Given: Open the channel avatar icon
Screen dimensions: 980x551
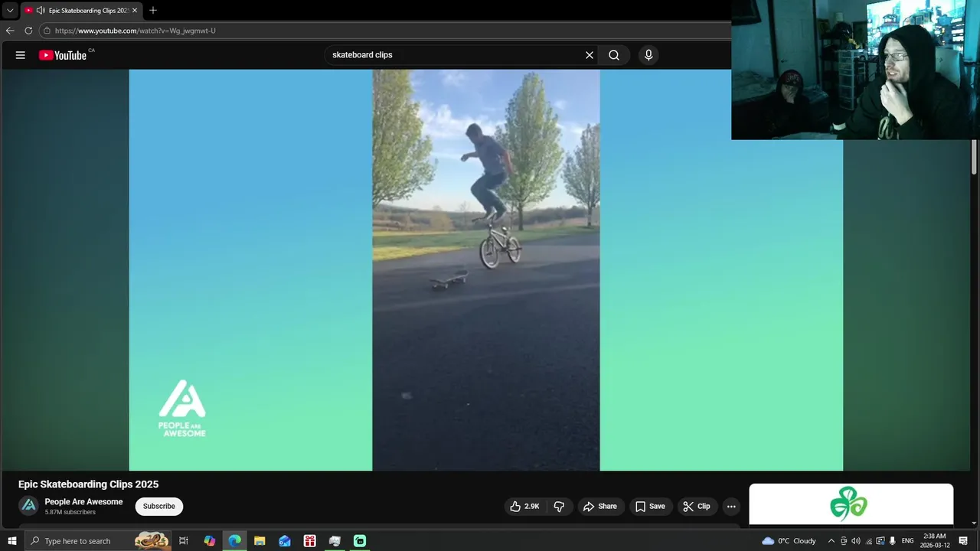Looking at the screenshot, I should 28,506.
